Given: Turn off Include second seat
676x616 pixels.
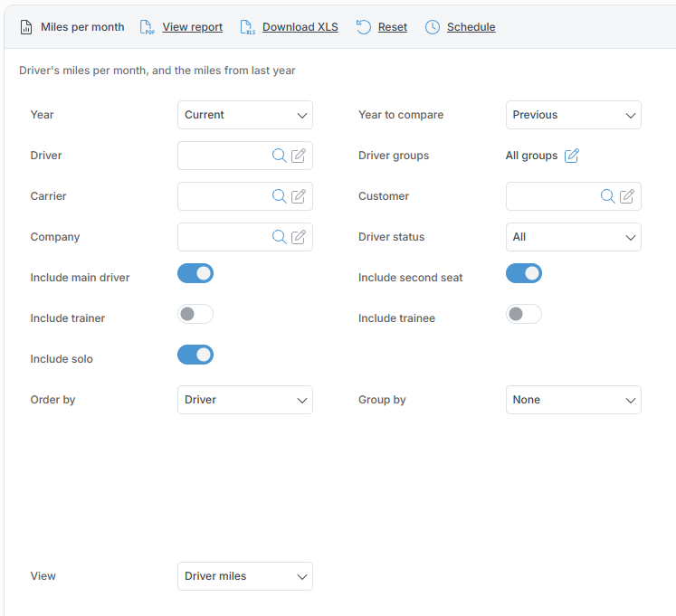Looking at the screenshot, I should [524, 273].
